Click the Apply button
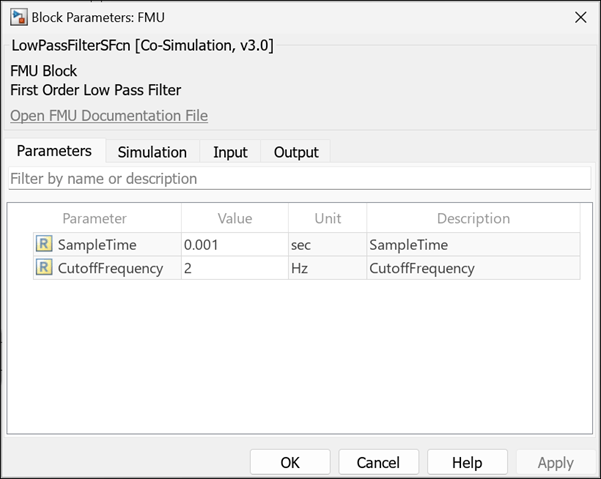The width and height of the screenshot is (601, 479). [555, 462]
